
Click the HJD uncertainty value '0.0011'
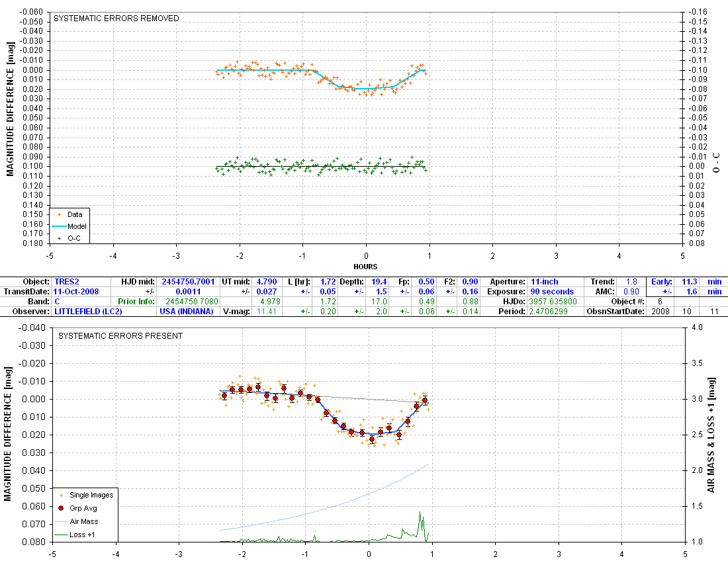pos(188,291)
